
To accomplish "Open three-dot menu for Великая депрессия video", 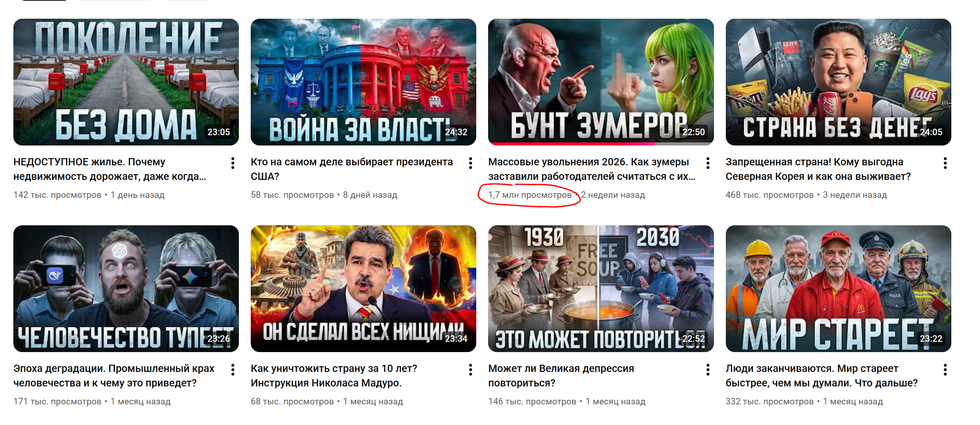I will [x=708, y=370].
